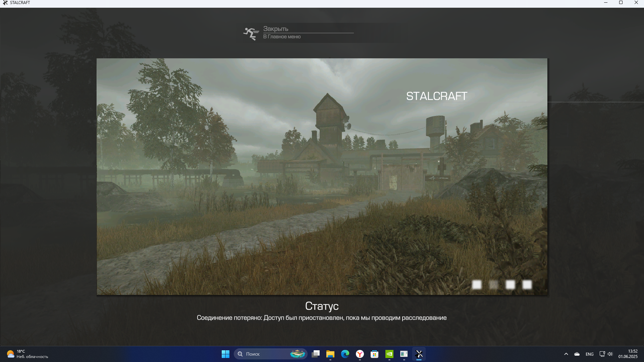The width and height of the screenshot is (644, 362).
Task: Open the news-style app icon on the taskbar
Action: click(404, 354)
